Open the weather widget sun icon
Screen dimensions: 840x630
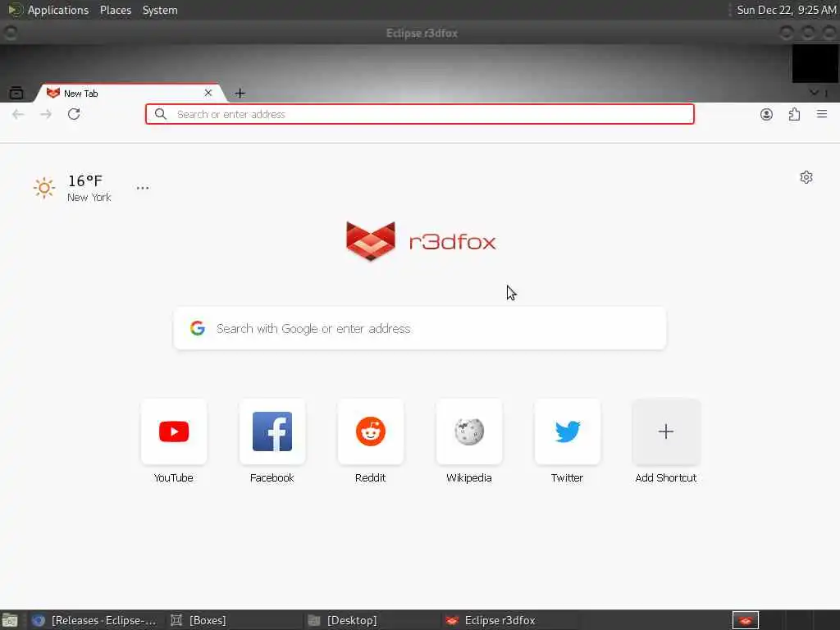[x=44, y=188]
